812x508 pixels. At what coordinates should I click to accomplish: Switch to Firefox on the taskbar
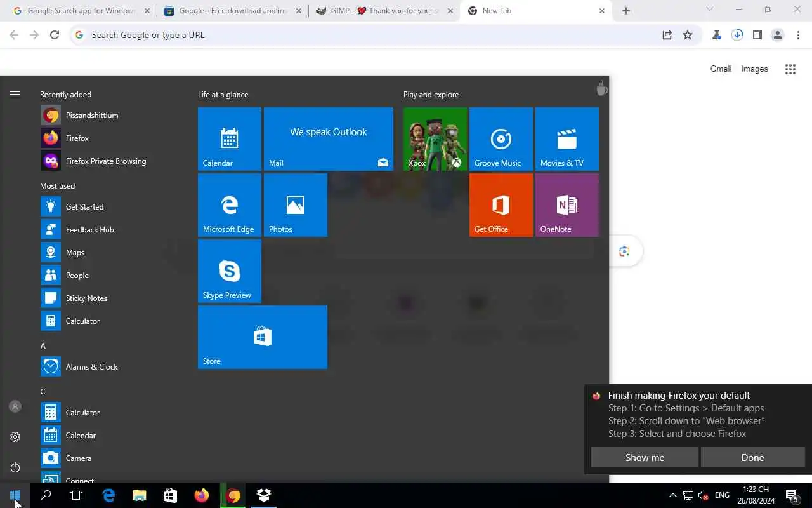click(x=202, y=495)
